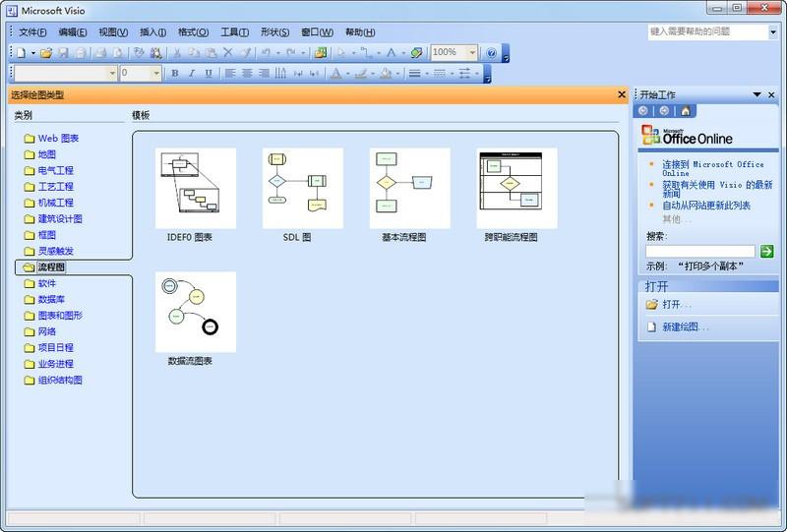
Task: Click the Cut scissors icon
Action: point(177,53)
